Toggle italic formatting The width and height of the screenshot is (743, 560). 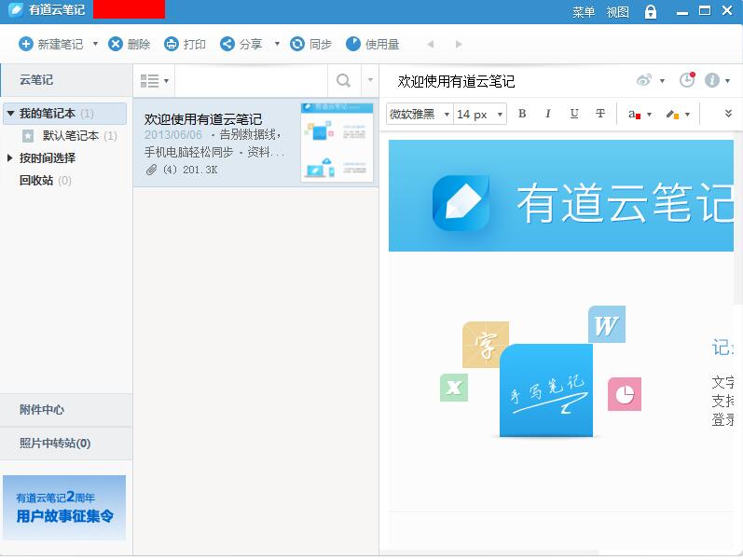(548, 114)
